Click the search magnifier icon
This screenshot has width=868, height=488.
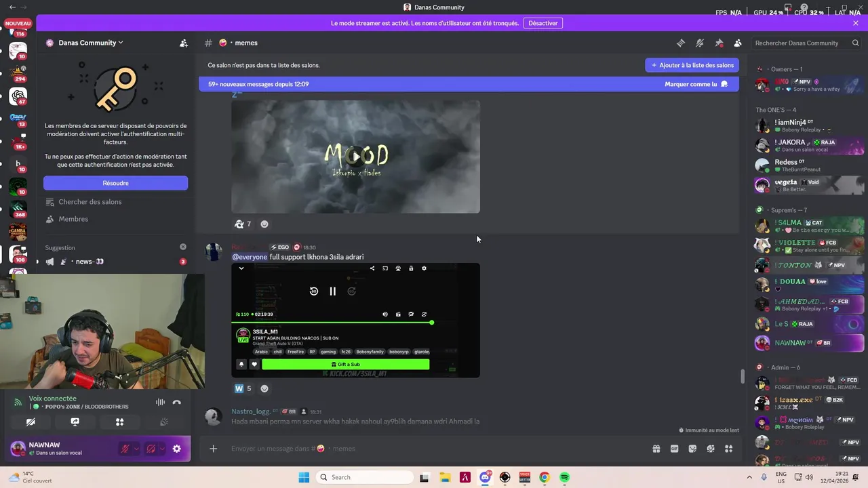tap(855, 43)
